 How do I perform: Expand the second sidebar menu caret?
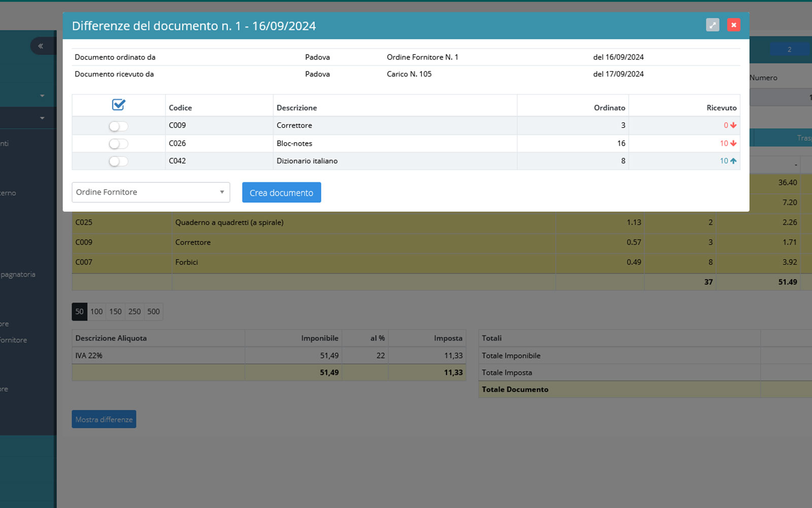click(x=42, y=118)
